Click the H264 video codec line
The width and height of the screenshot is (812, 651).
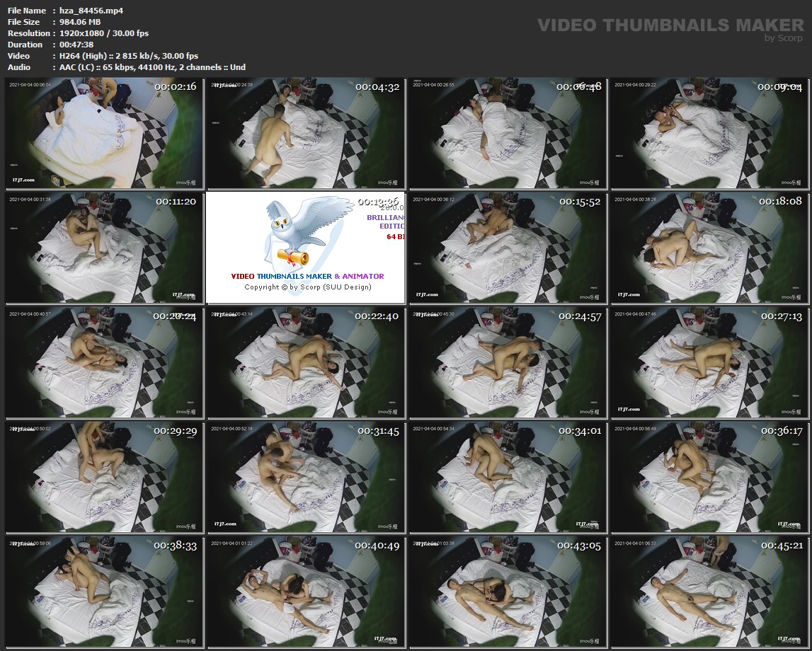point(128,56)
